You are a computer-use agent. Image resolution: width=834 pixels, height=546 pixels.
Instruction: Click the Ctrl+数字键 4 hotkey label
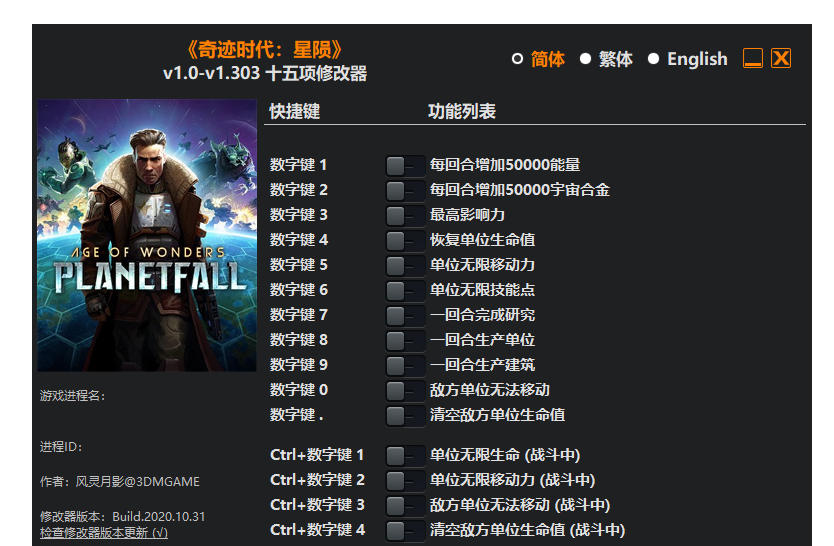318,530
